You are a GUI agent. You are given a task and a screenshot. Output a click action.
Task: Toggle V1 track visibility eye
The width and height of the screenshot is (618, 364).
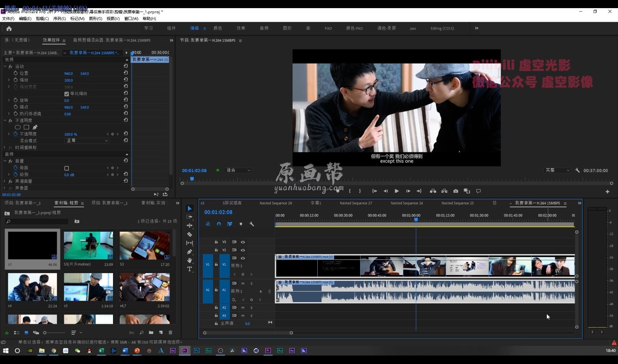tap(243, 258)
